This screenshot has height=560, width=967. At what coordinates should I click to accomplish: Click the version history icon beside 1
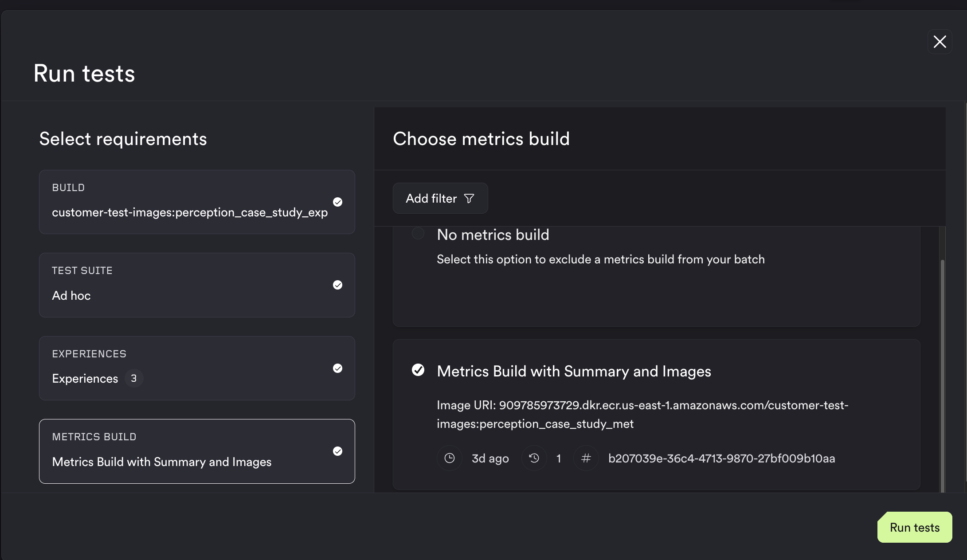pyautogui.click(x=534, y=458)
